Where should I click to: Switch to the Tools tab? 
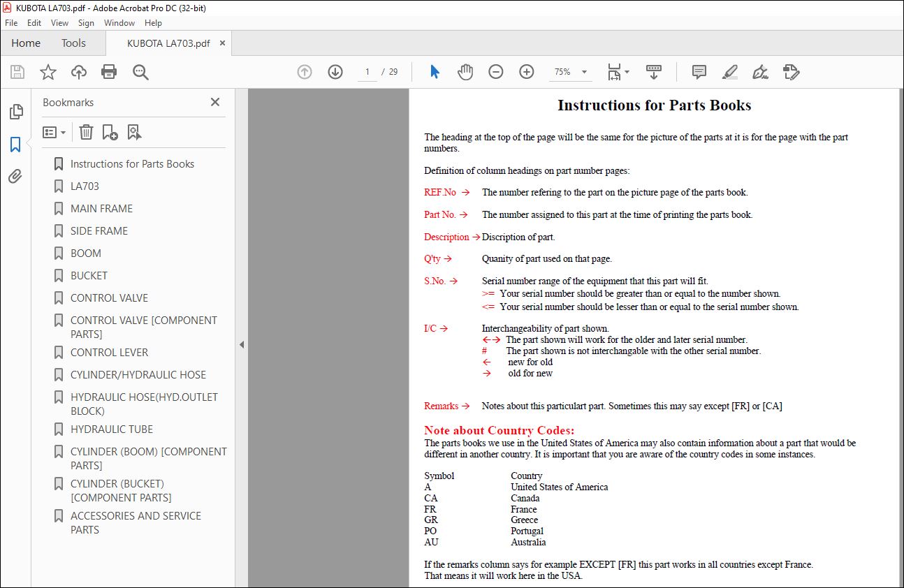(73, 43)
